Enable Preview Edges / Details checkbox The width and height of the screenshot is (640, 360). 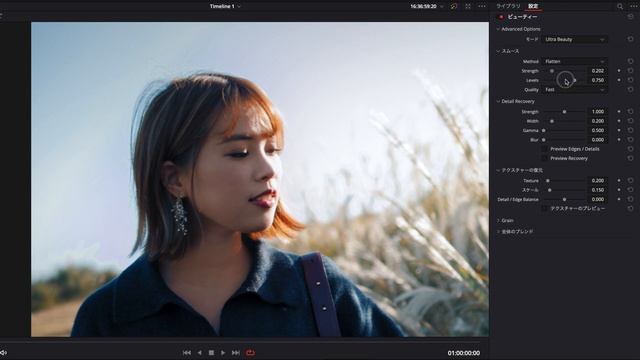tap(544, 149)
